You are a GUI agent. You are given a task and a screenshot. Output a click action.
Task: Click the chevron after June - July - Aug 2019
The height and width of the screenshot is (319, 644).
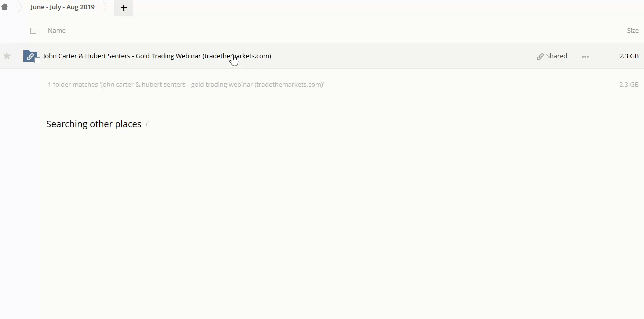coord(105,7)
